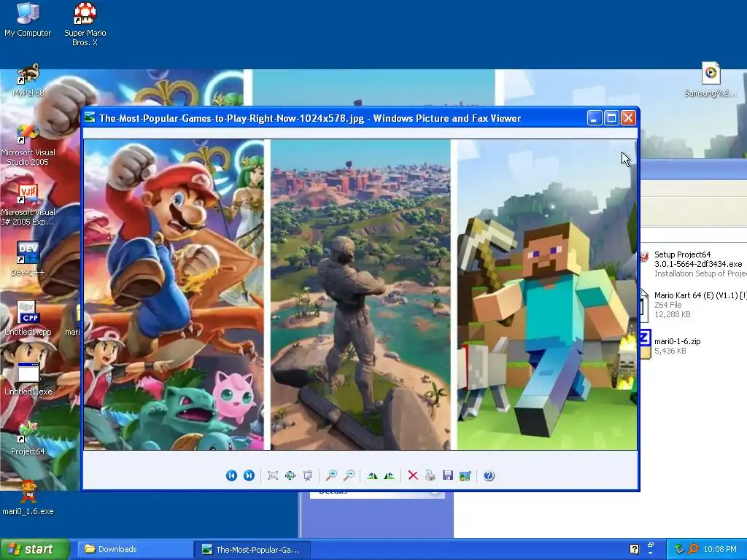Screen dimensions: 747x560
Task: Select the Untitled1.cpp file icon
Action: [x=28, y=319]
